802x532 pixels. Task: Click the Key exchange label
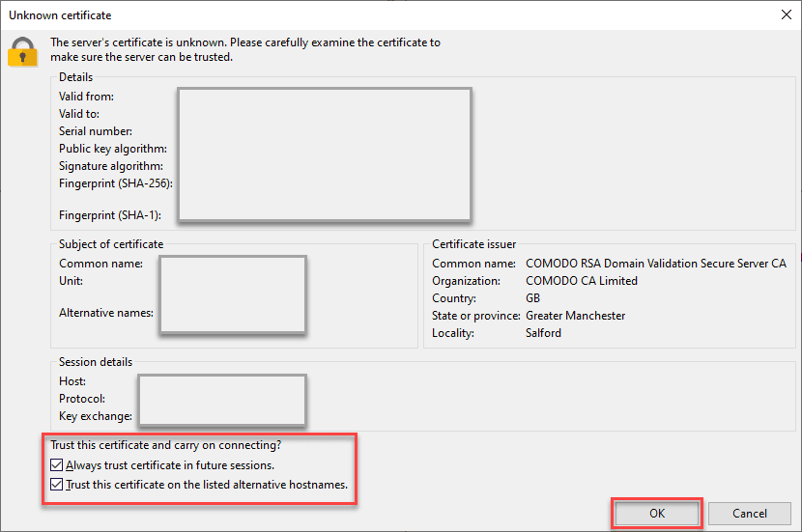click(95, 416)
